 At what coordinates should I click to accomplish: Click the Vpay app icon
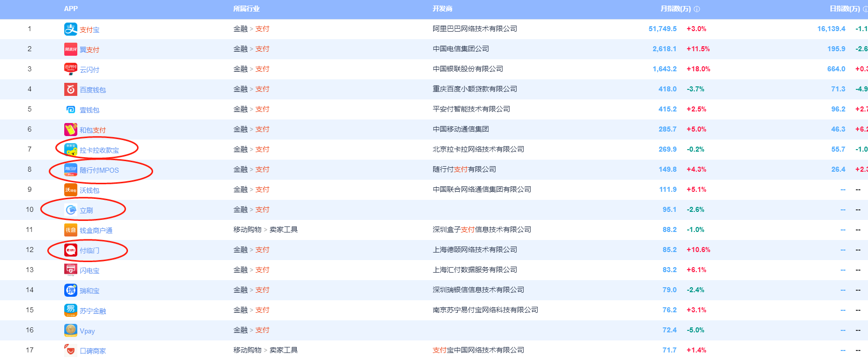pyautogui.click(x=71, y=330)
